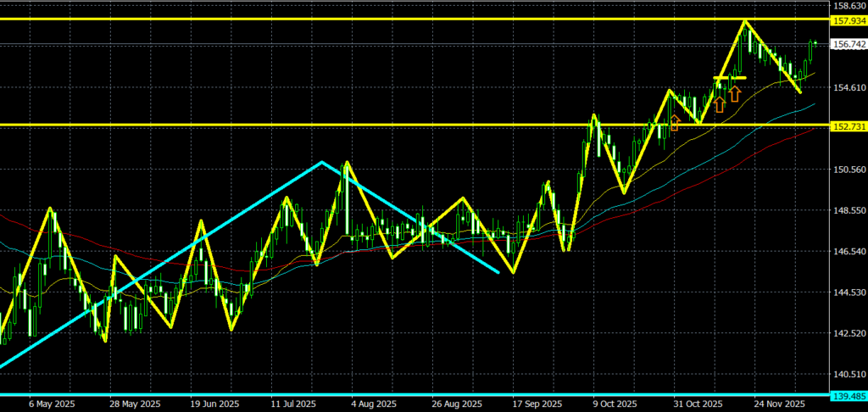This screenshot has width=868, height=412.
Task: Select the middle orange up arrow
Action: [719, 104]
